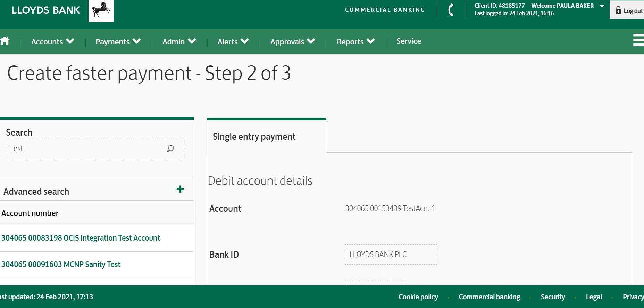Open the Payments menu

click(x=118, y=42)
